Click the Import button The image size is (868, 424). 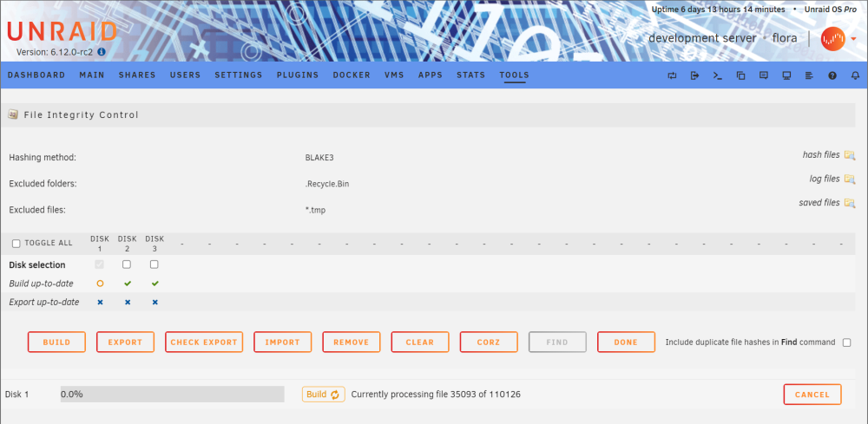click(x=282, y=342)
